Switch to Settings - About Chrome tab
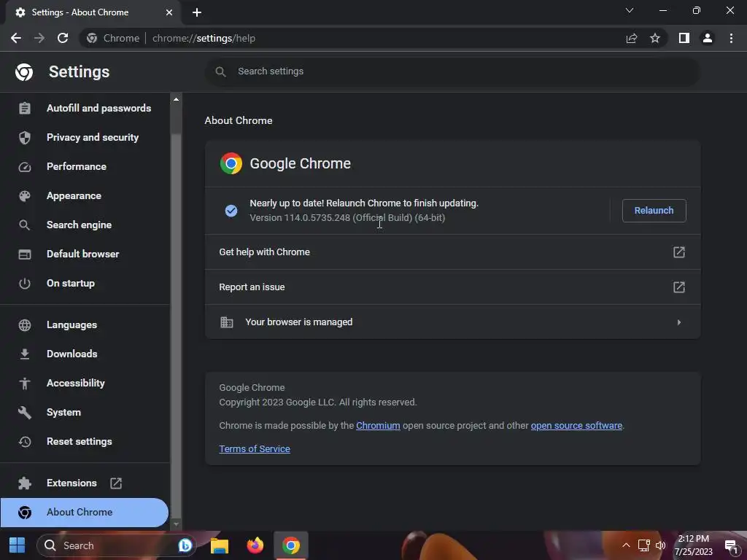Image resolution: width=747 pixels, height=560 pixels. tap(93, 12)
